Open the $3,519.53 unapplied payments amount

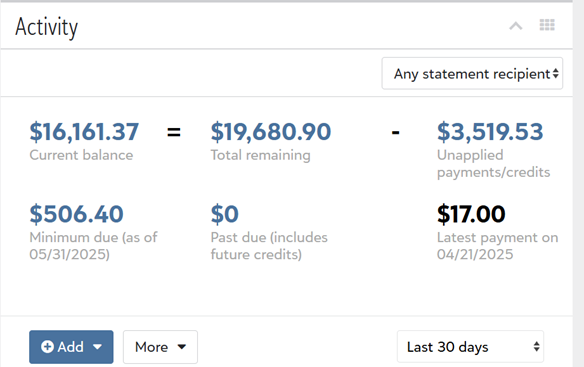490,132
